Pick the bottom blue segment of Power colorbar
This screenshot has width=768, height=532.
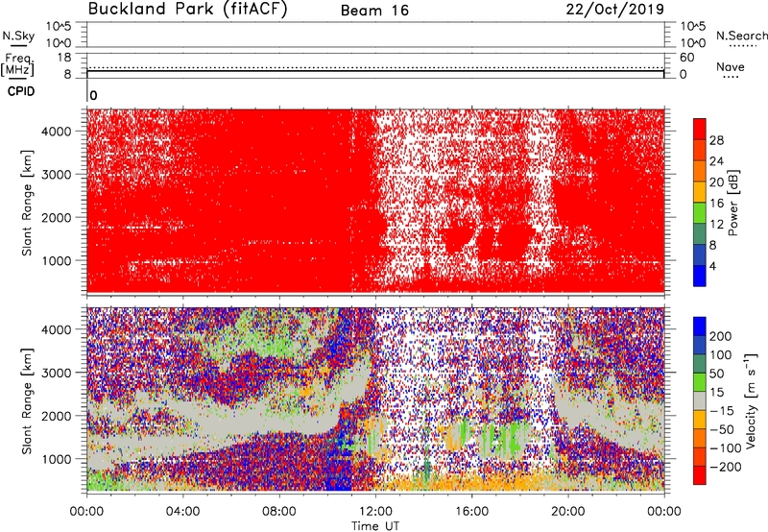pos(700,276)
